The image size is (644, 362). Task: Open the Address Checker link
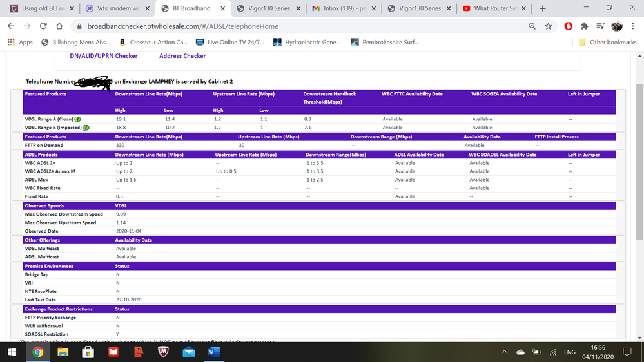point(182,56)
